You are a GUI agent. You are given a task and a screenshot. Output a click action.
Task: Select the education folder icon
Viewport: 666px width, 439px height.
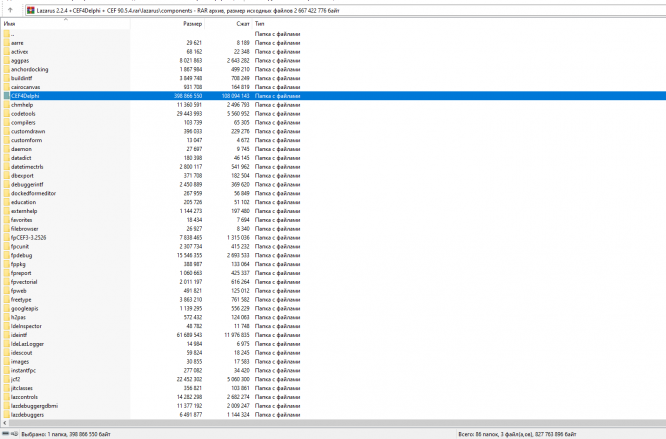[x=6, y=202]
